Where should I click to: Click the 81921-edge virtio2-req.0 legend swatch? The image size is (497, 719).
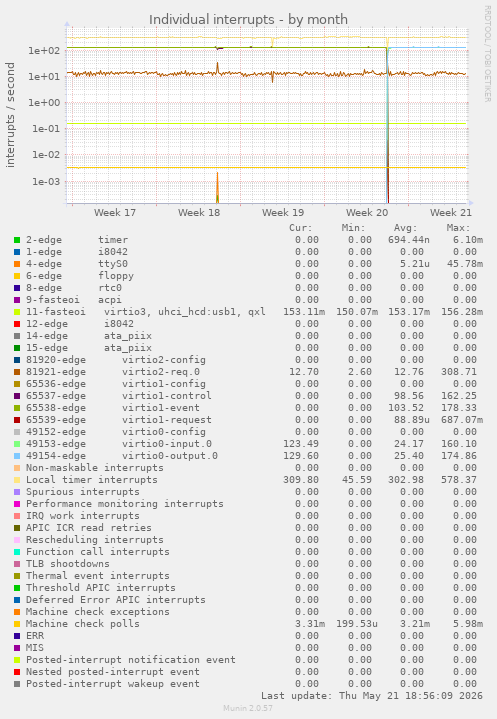(17, 372)
